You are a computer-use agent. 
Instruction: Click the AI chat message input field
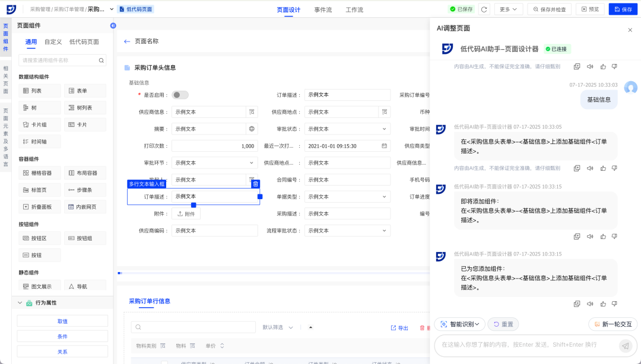(525, 344)
